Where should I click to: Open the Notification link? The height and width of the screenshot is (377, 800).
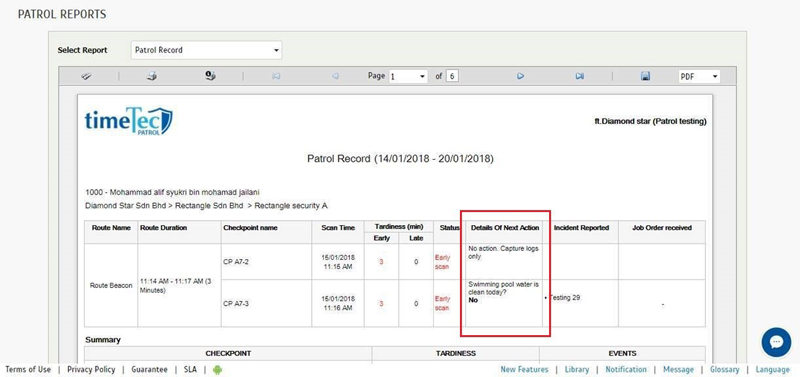coord(626,369)
